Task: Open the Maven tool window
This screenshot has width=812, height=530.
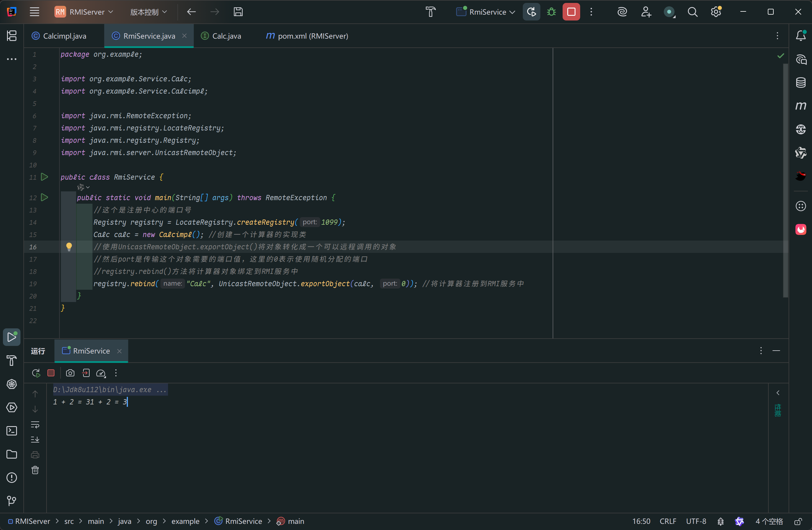Action: (x=800, y=106)
